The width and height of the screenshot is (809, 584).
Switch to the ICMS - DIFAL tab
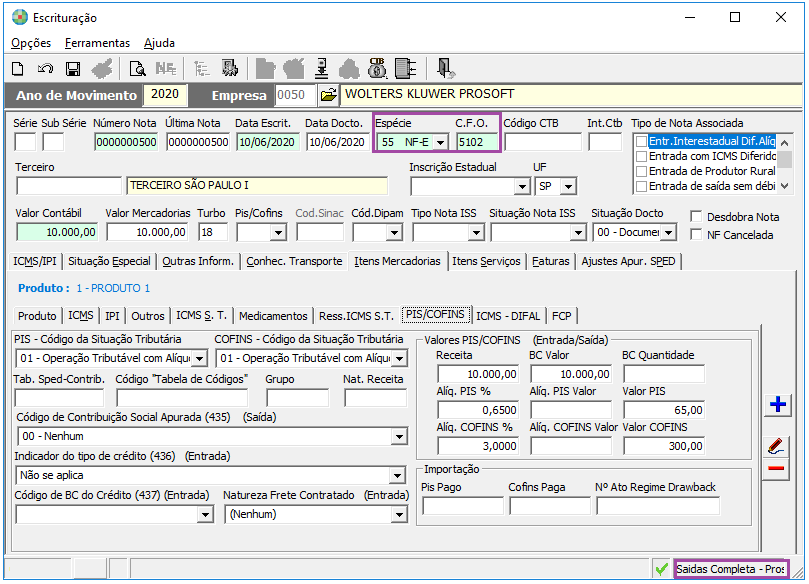pyautogui.click(x=508, y=316)
